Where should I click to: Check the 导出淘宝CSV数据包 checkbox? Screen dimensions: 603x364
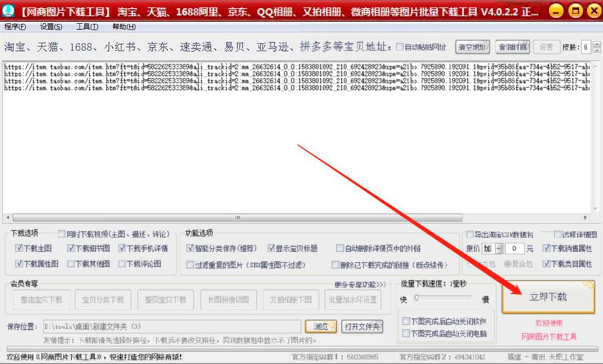tap(470, 234)
